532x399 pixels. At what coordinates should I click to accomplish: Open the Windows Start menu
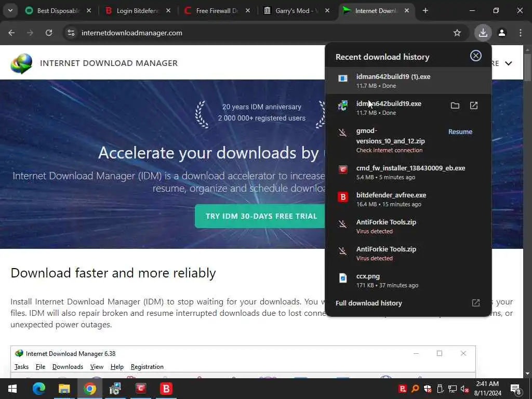(x=12, y=389)
